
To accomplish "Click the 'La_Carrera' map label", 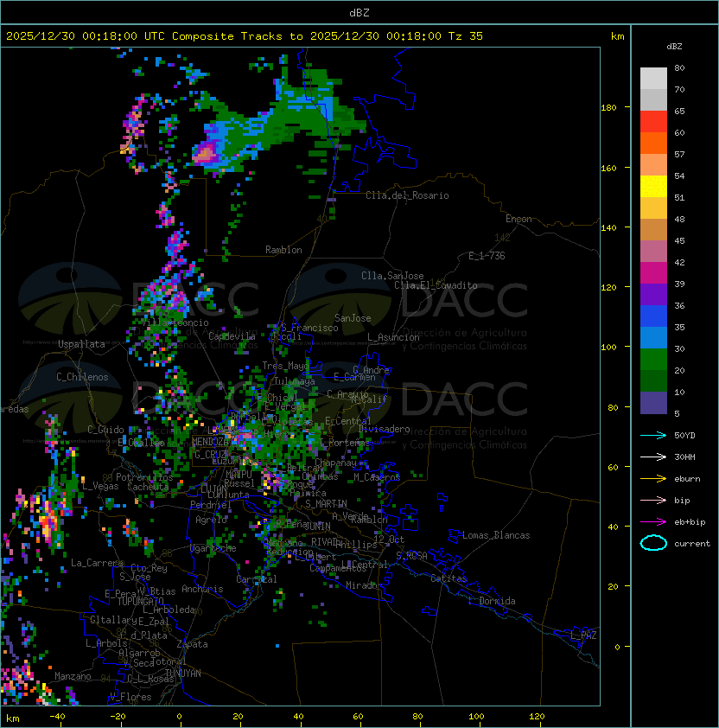I will pos(97,563).
